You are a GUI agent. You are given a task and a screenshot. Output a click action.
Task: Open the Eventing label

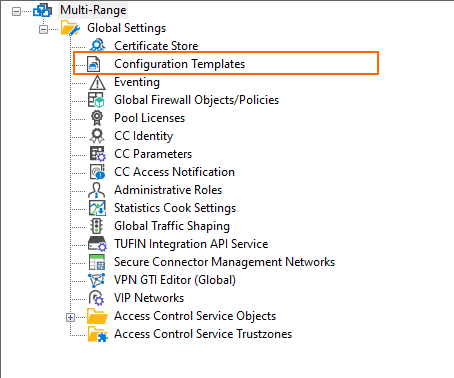pyautogui.click(x=137, y=82)
